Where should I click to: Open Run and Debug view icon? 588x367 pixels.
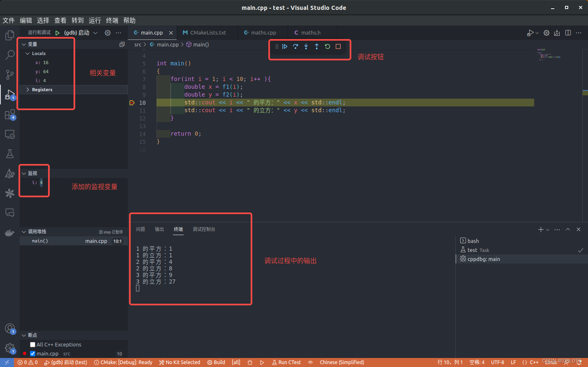tap(10, 95)
